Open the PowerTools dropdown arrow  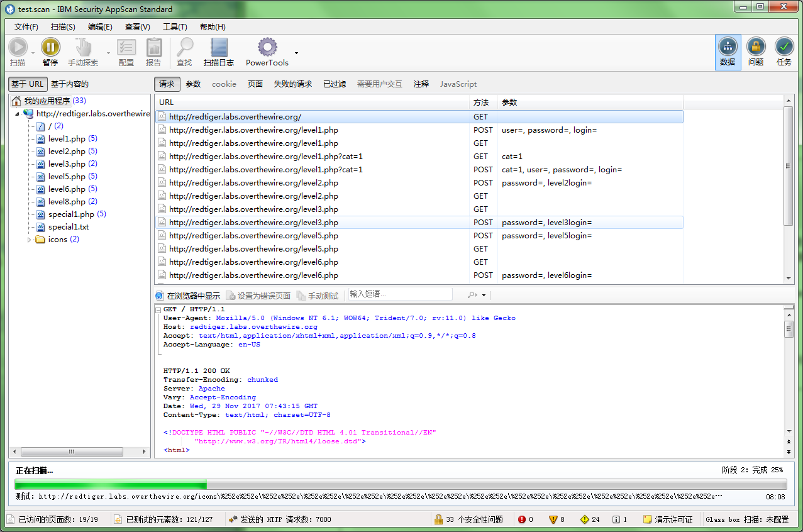pyautogui.click(x=296, y=53)
